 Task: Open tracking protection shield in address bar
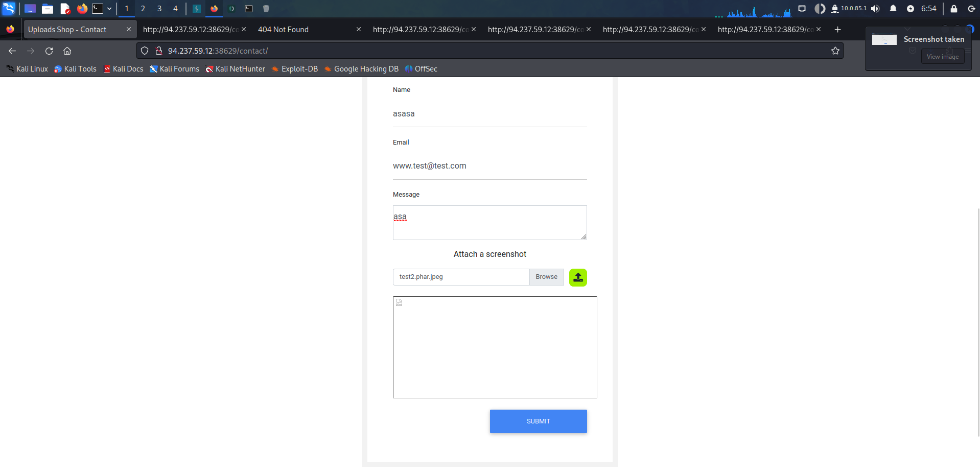point(145,51)
